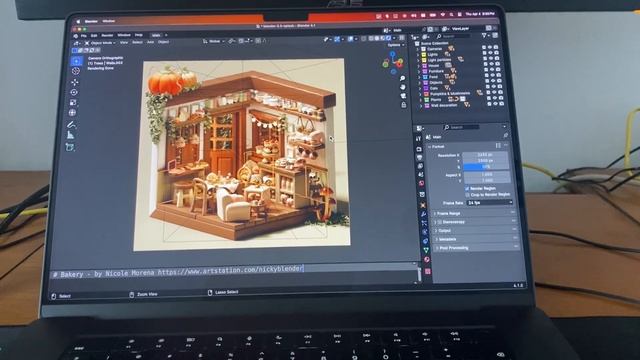The width and height of the screenshot is (640, 360).
Task: Select the Select Box tool
Action: point(76,61)
